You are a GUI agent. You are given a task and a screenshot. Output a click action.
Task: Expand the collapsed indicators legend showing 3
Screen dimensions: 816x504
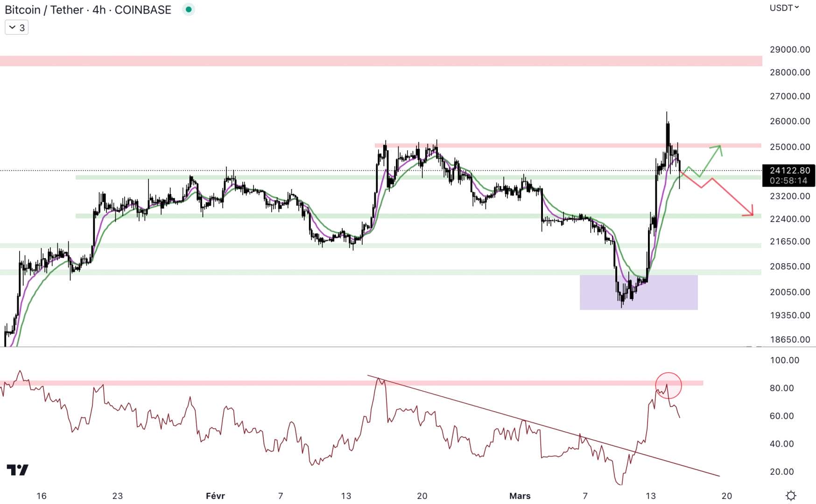(x=16, y=28)
